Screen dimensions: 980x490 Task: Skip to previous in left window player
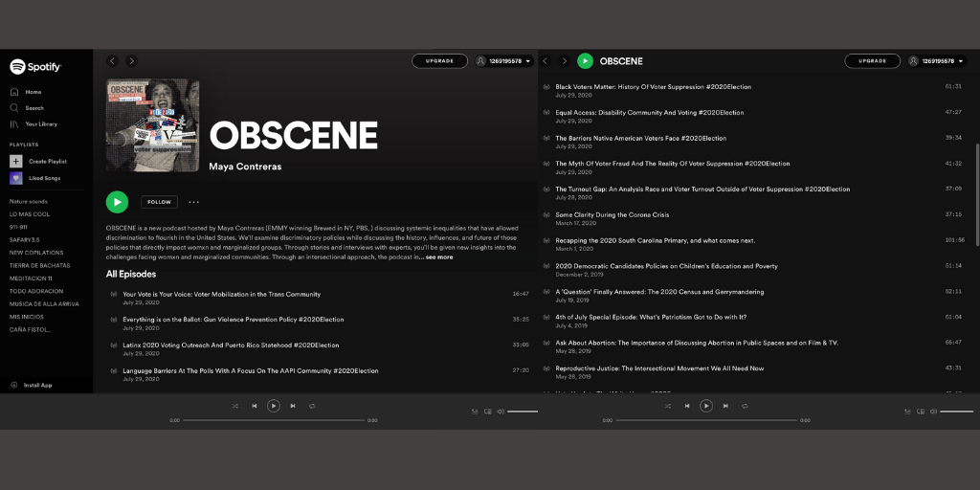255,406
